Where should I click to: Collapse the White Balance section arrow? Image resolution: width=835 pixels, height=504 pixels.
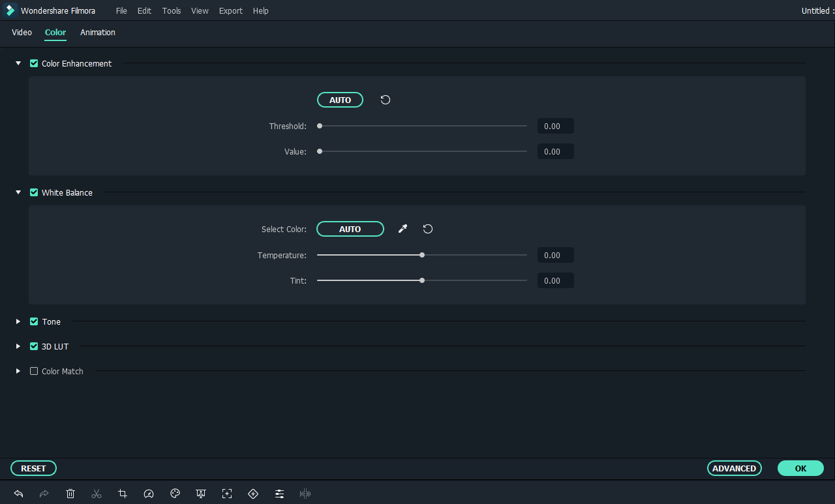click(x=18, y=192)
